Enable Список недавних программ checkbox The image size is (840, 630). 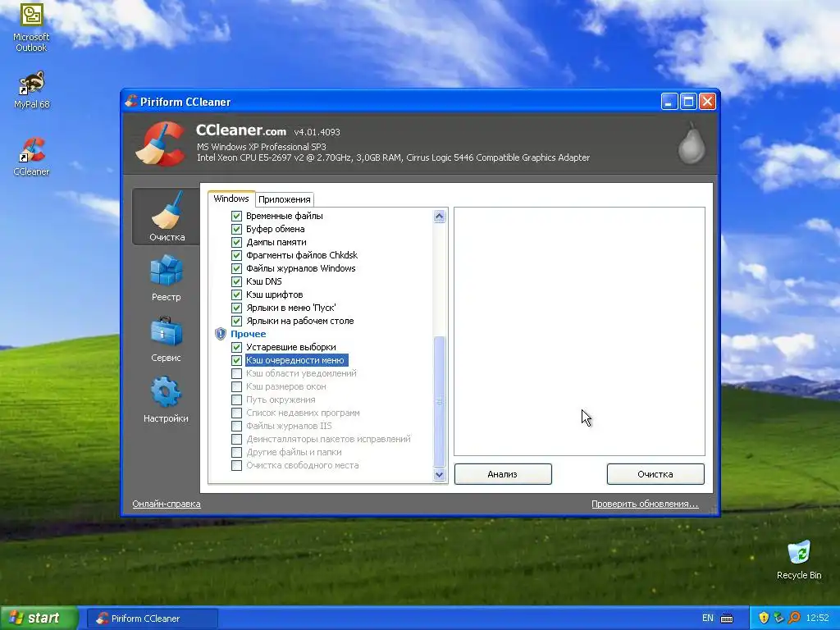point(236,413)
